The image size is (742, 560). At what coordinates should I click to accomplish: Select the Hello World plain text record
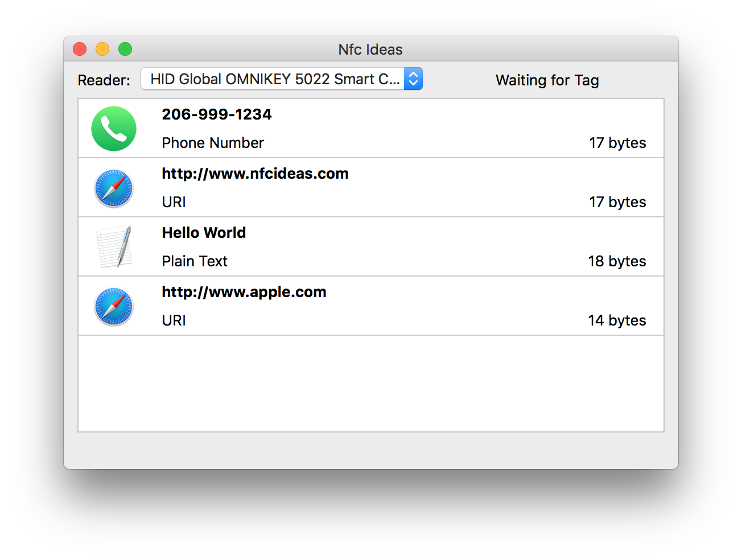click(204, 232)
